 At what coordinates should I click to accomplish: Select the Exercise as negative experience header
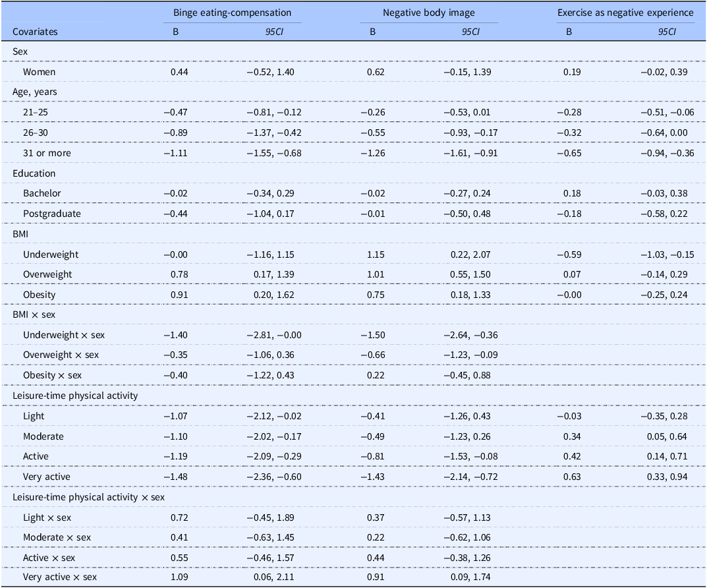625,13
